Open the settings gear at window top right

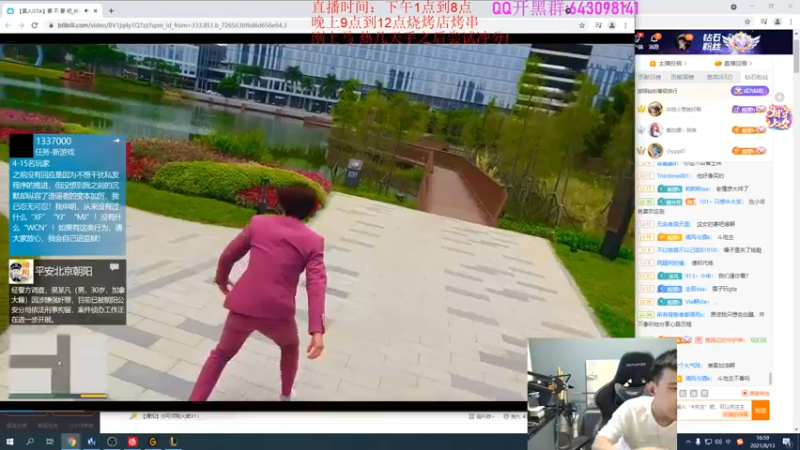[x=733, y=7]
